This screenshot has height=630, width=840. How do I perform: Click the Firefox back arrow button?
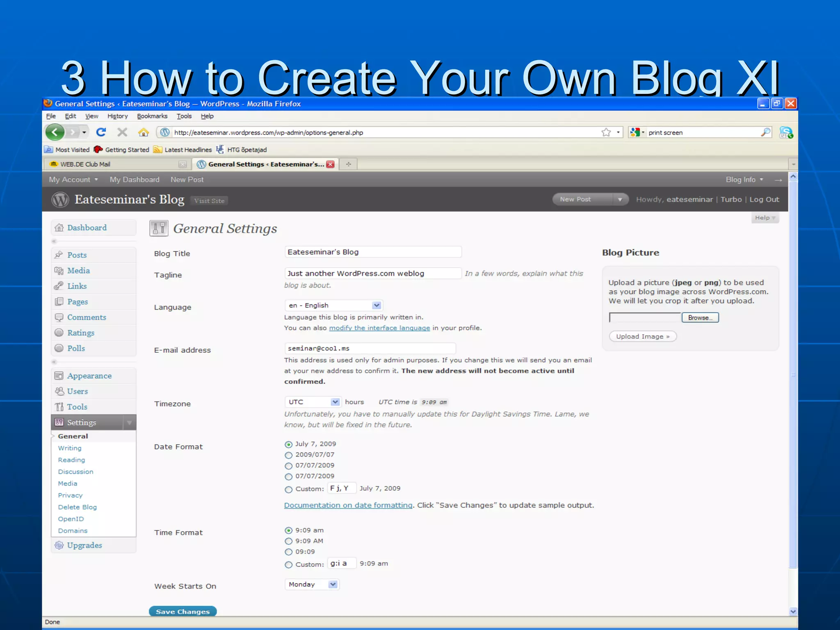(x=55, y=132)
